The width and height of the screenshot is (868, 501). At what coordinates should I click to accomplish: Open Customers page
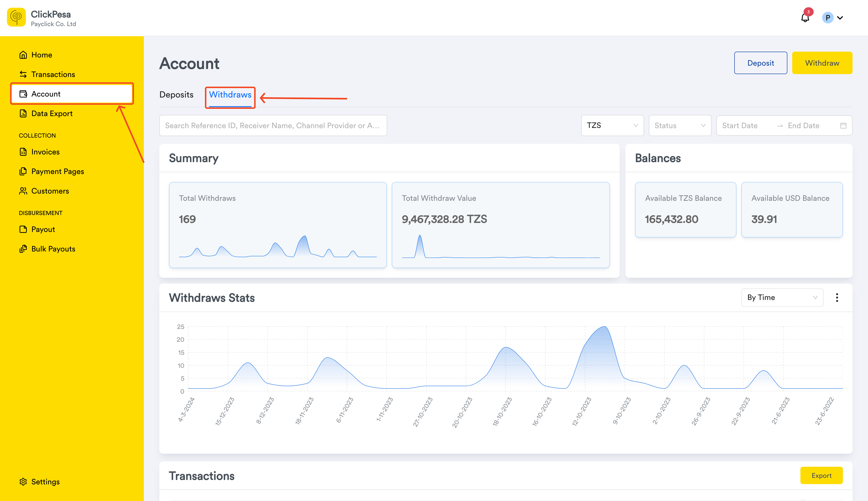pos(50,191)
